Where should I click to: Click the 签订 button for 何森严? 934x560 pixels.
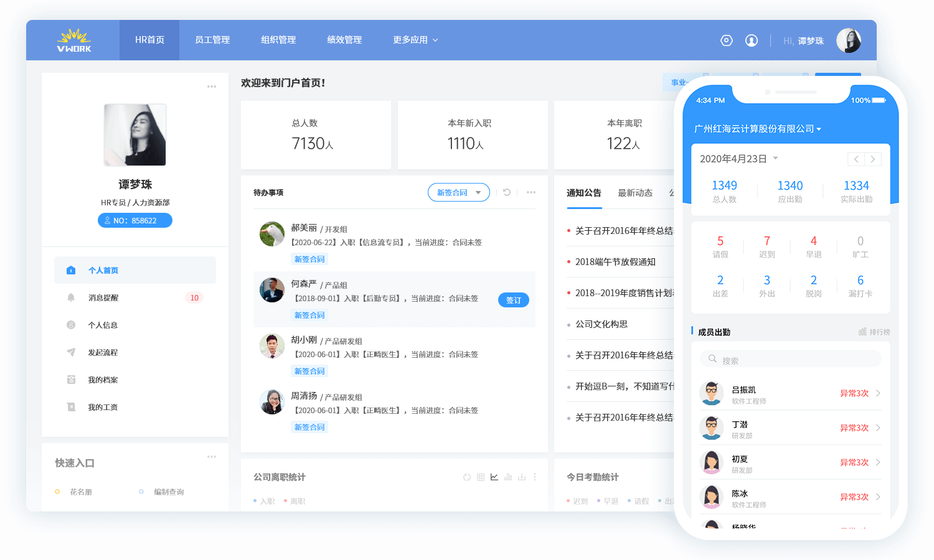click(x=514, y=300)
